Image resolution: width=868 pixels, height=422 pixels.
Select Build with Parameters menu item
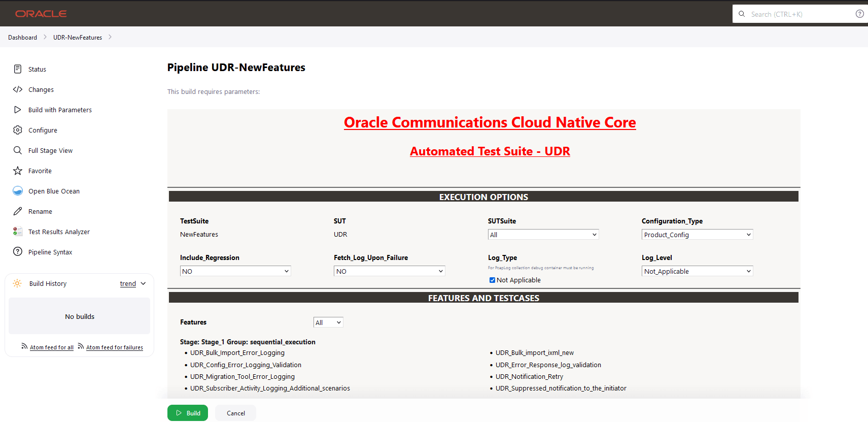[60, 110]
